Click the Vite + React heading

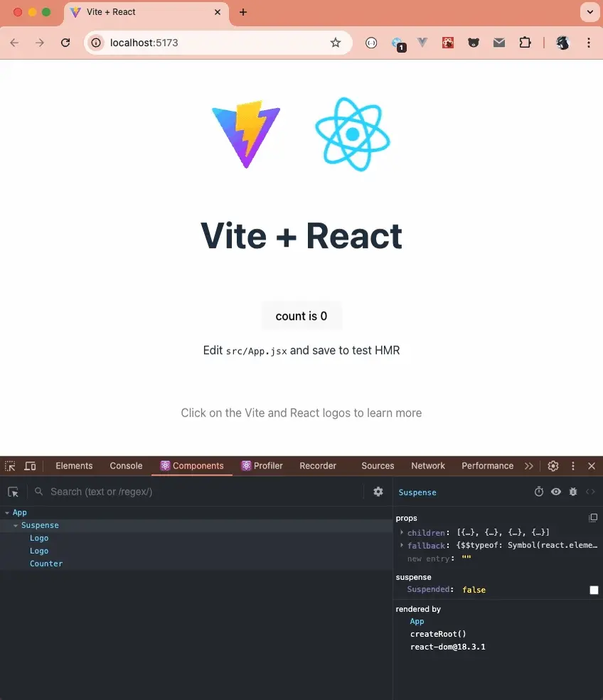coord(301,236)
